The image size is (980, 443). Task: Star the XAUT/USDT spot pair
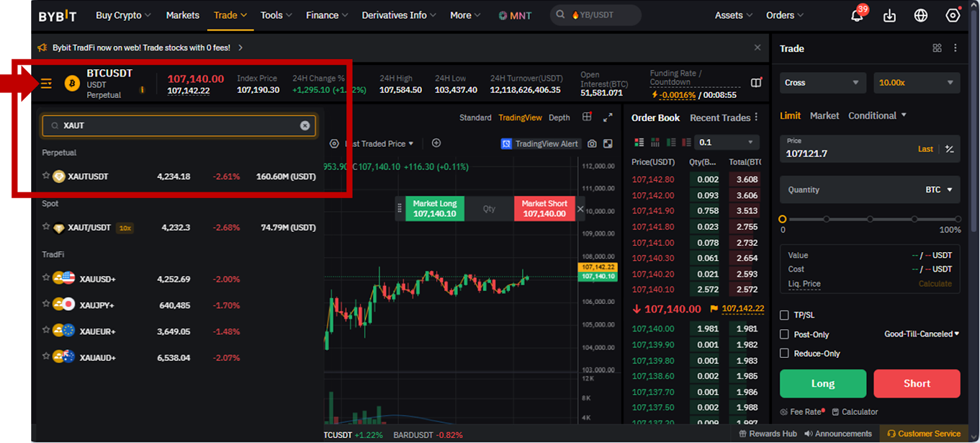pos(46,226)
